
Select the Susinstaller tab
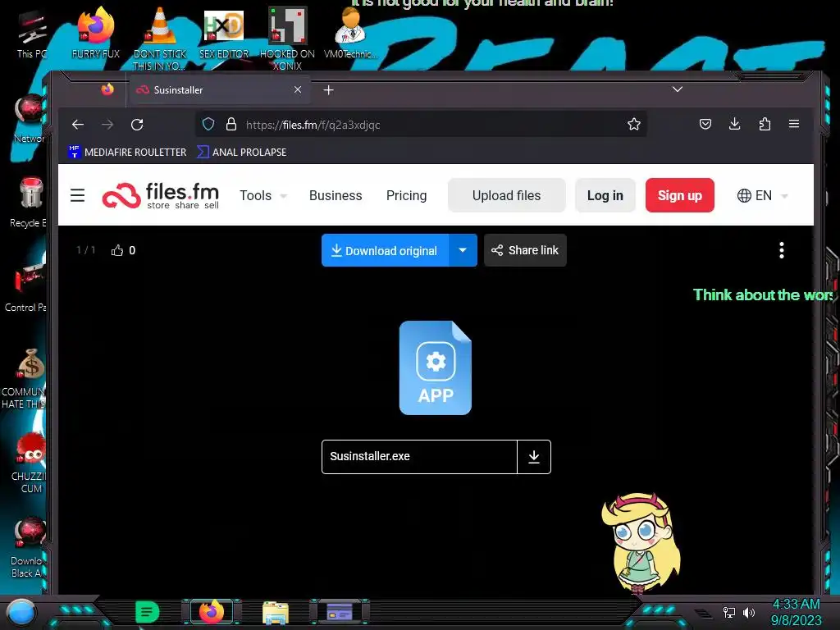pyautogui.click(x=218, y=90)
